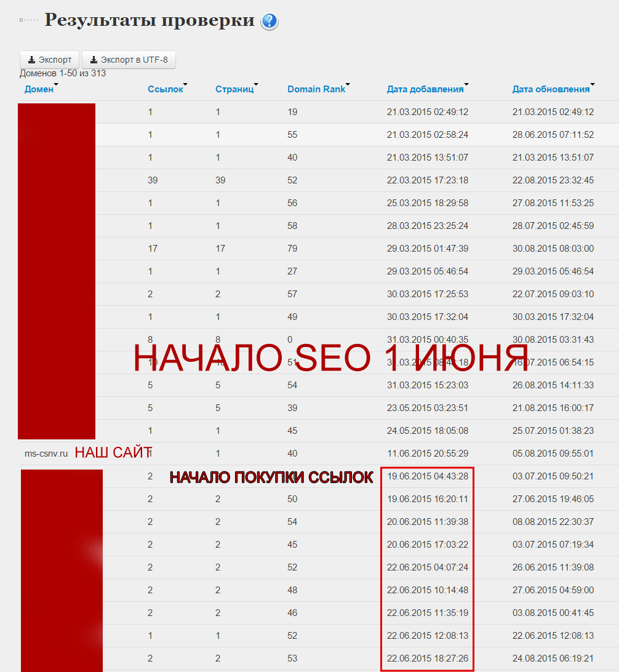Viewport: 619px width, 672px height.
Task: Click the sort arrow next to Страниц
Action: tap(256, 84)
